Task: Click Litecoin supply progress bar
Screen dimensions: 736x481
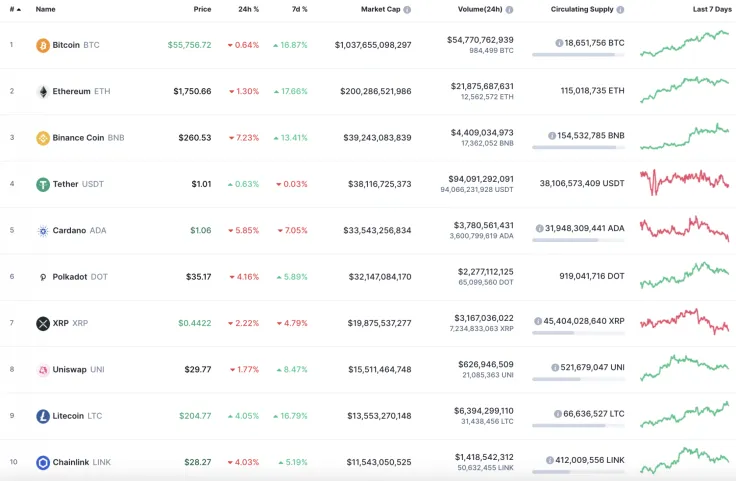Action: click(578, 426)
